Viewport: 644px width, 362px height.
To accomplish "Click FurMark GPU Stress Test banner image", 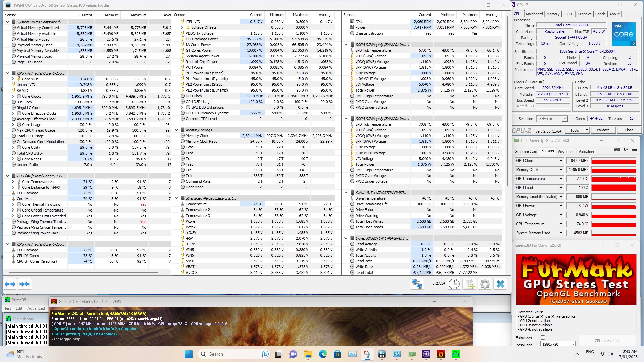I will click(576, 280).
